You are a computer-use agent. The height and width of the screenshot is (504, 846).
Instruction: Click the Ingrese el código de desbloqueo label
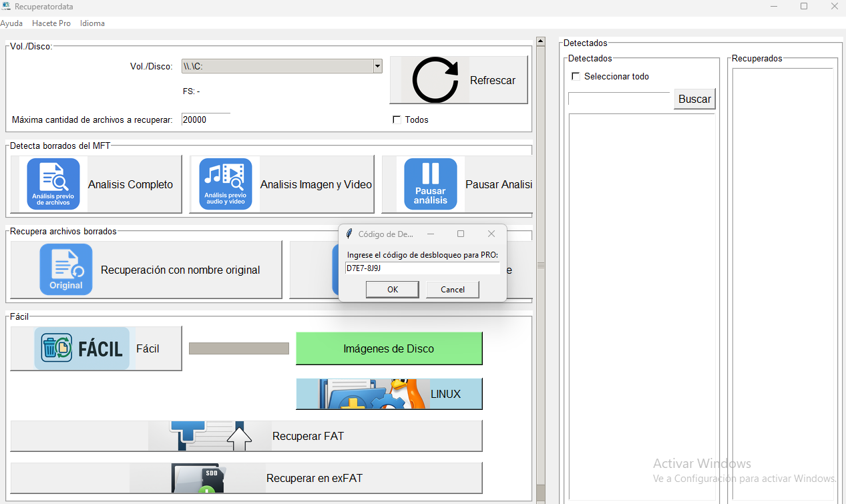(423, 255)
